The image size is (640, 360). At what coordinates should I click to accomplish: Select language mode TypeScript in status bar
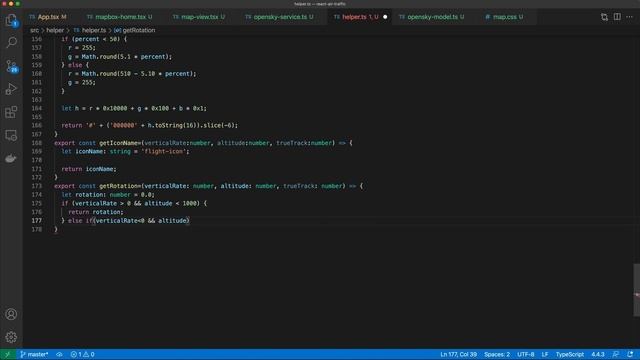570,354
